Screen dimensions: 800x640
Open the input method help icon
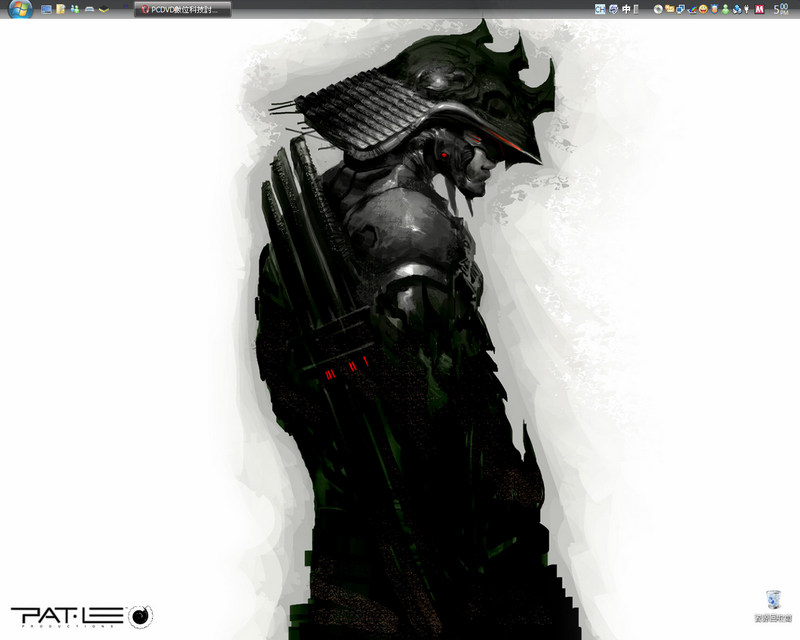point(614,9)
